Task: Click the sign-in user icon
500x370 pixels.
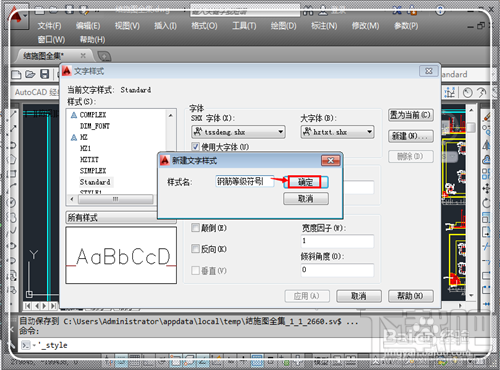Action: [322, 11]
